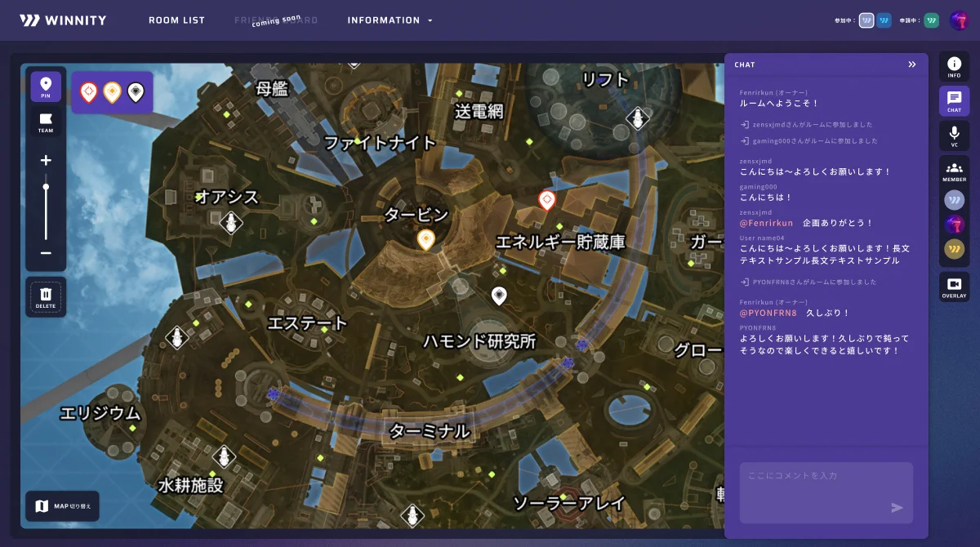Open the user profile avatar in header
The width and height of the screenshot is (980, 547).
(x=959, y=20)
